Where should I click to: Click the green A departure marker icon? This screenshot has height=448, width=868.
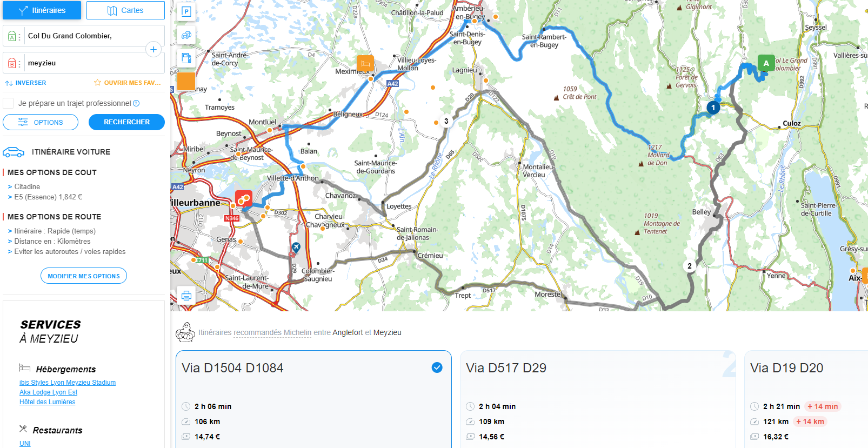12,36
